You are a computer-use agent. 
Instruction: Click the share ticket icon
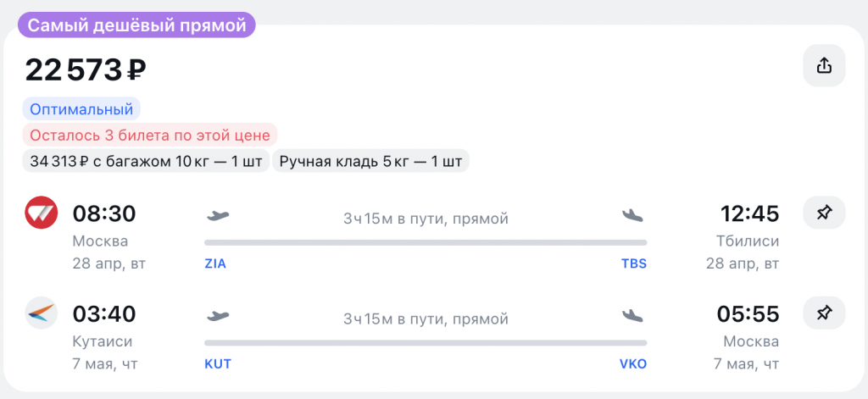(x=824, y=66)
